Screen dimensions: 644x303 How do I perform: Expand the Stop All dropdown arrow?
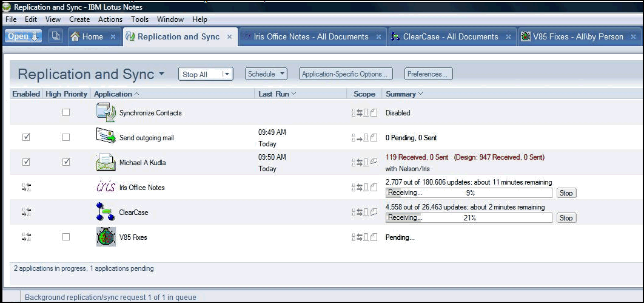(x=227, y=74)
